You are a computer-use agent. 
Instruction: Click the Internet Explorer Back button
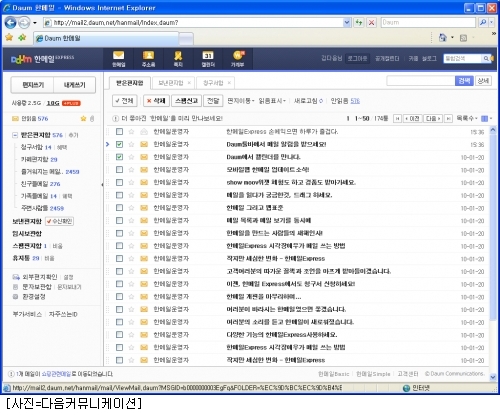[10, 23]
